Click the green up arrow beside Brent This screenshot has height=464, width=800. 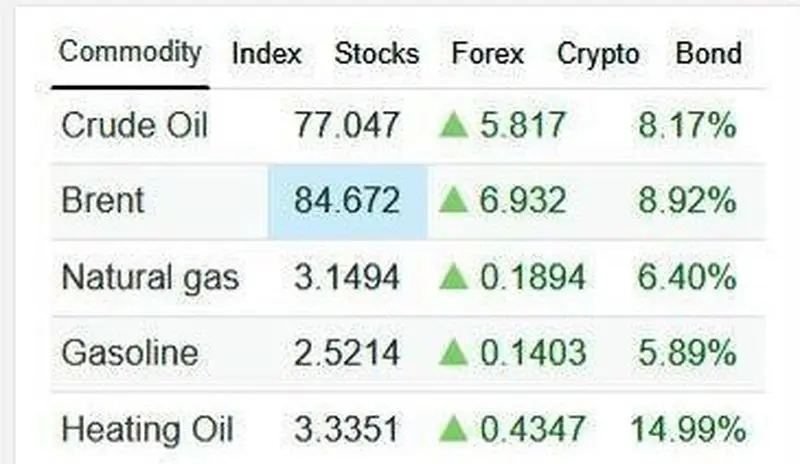(x=454, y=201)
